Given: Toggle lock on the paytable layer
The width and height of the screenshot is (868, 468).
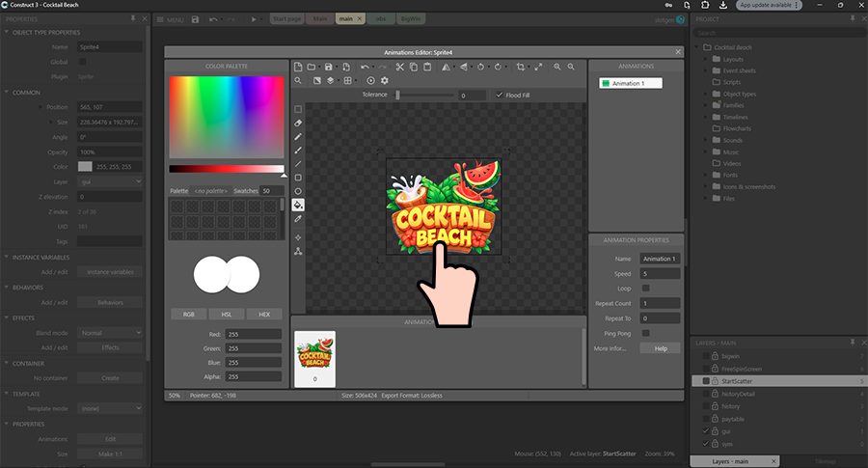Looking at the screenshot, I should click(x=716, y=419).
